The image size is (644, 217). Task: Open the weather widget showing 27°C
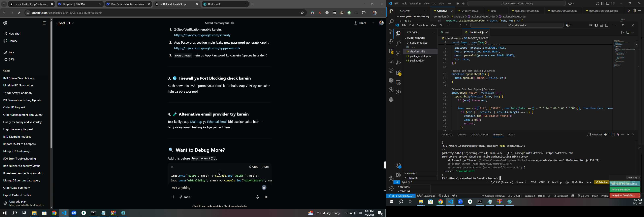click(324, 213)
